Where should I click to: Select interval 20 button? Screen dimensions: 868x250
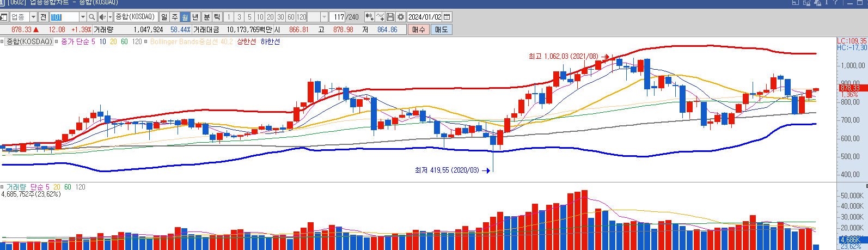[x=270, y=17]
